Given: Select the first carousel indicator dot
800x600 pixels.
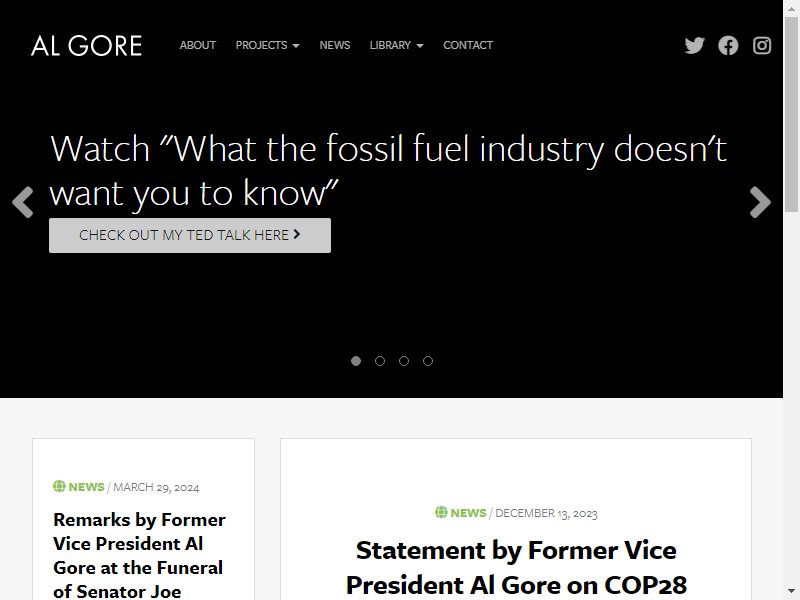Looking at the screenshot, I should click(x=356, y=361).
